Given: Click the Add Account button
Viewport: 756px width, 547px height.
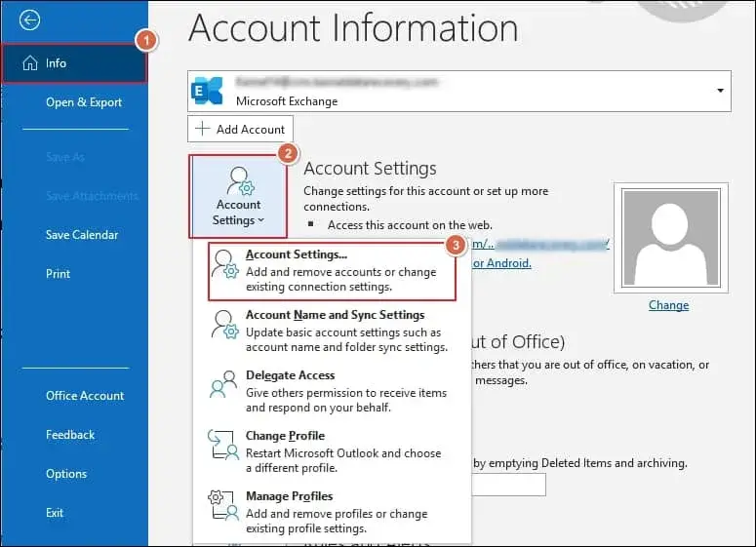Looking at the screenshot, I should click(240, 129).
